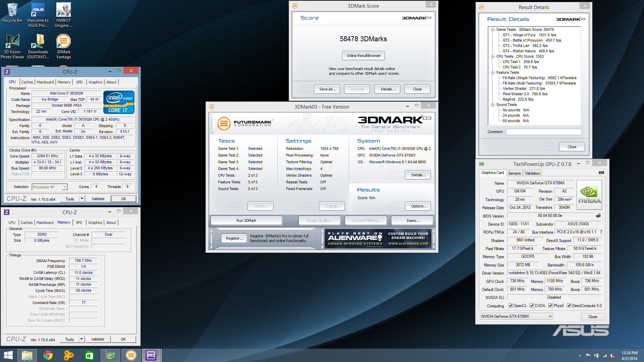
Task: Click Validate in top CPU-Z window
Action: click(98, 199)
